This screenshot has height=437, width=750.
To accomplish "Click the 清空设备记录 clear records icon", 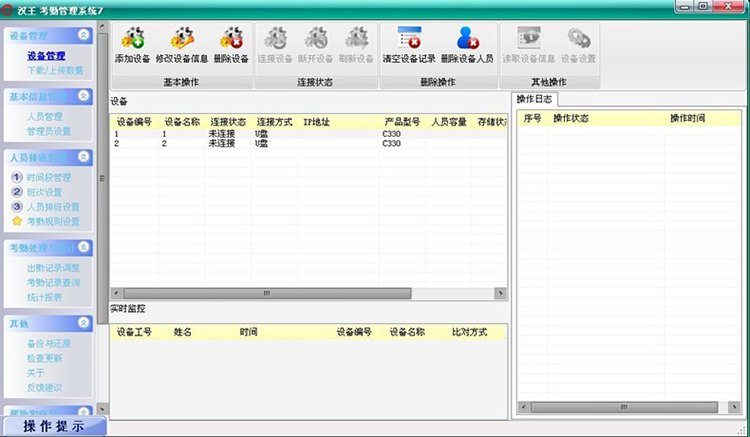I will (409, 38).
